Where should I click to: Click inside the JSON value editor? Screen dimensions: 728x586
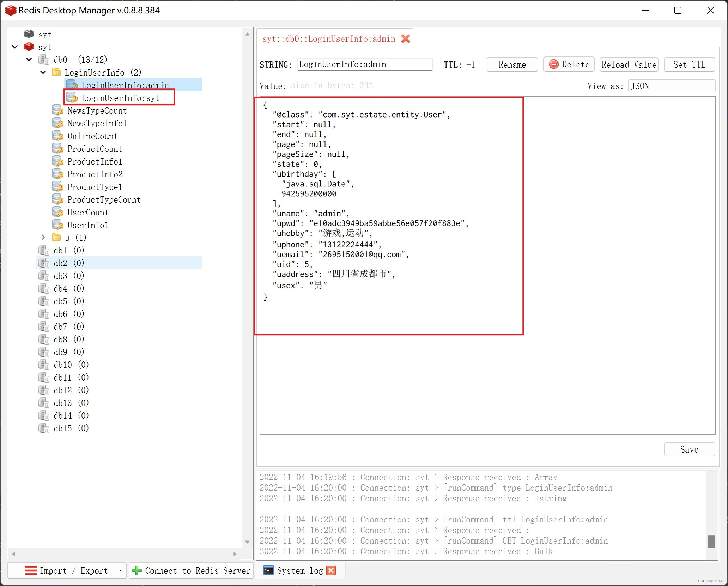[x=487, y=265]
